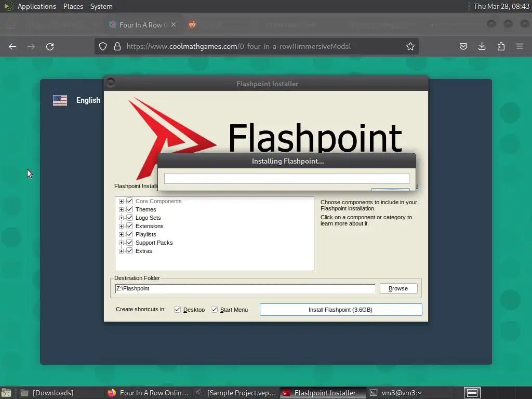Image resolution: width=532 pixels, height=399 pixels.
Task: Select the Support Packs component label
Action: [x=154, y=243]
